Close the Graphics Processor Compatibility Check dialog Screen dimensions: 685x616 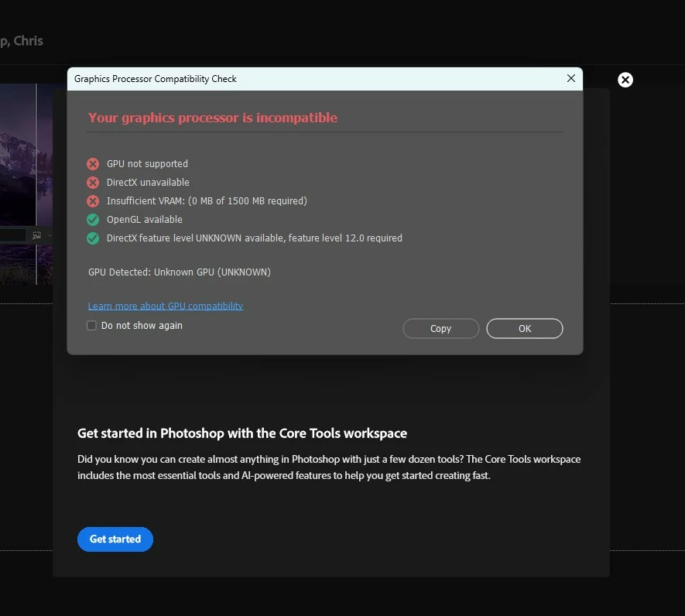(571, 79)
